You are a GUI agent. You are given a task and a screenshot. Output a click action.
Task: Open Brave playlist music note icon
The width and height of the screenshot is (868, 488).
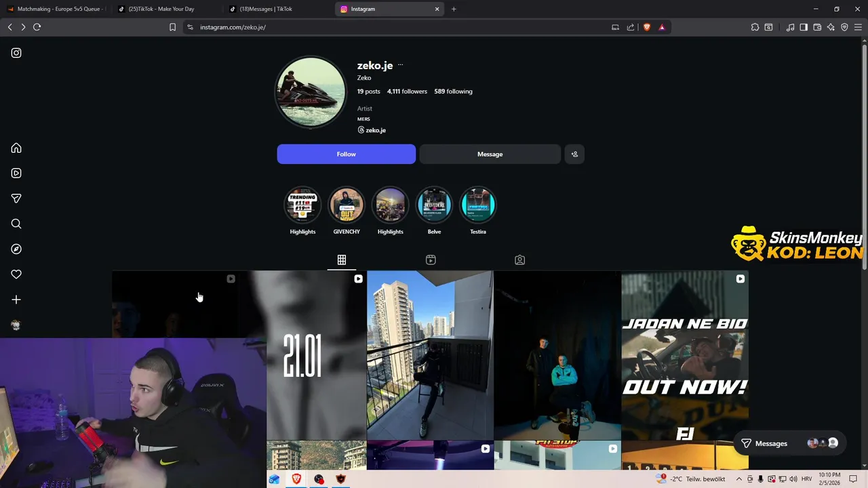[790, 27]
